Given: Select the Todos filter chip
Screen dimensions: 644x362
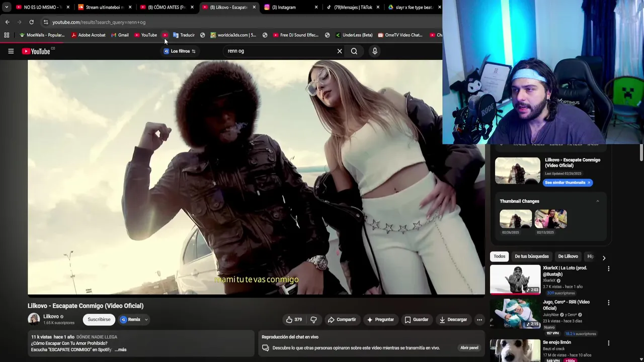Looking at the screenshot, I should 500,256.
